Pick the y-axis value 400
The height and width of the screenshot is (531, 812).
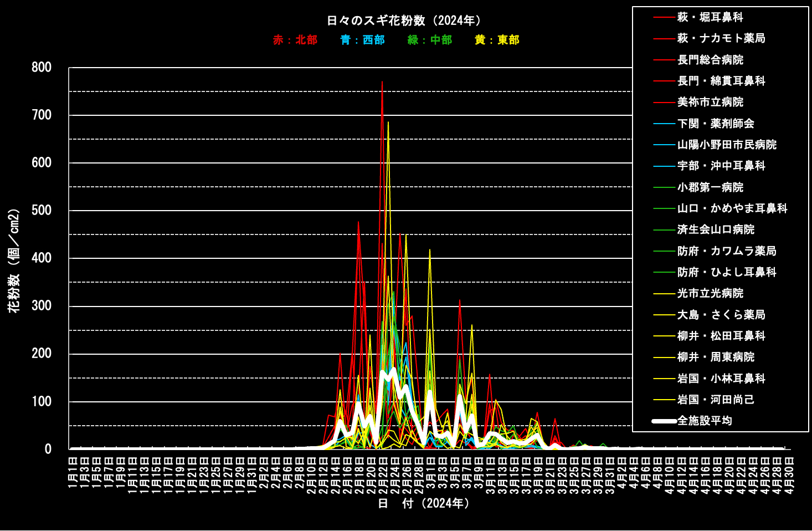[42, 258]
